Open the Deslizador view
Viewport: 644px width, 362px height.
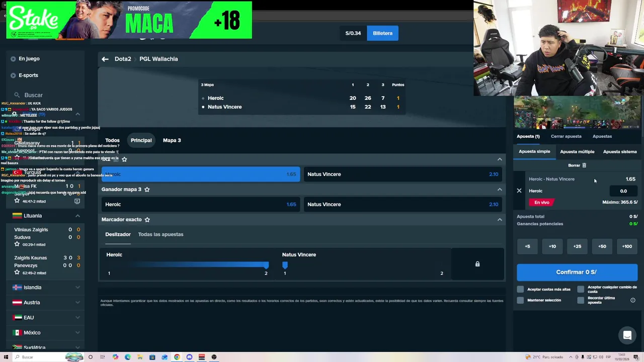pyautogui.click(x=118, y=234)
